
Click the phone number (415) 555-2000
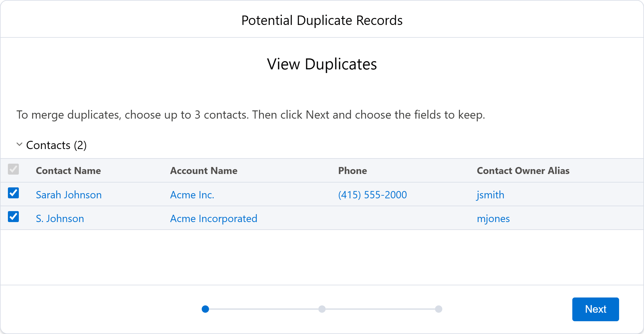click(x=373, y=195)
